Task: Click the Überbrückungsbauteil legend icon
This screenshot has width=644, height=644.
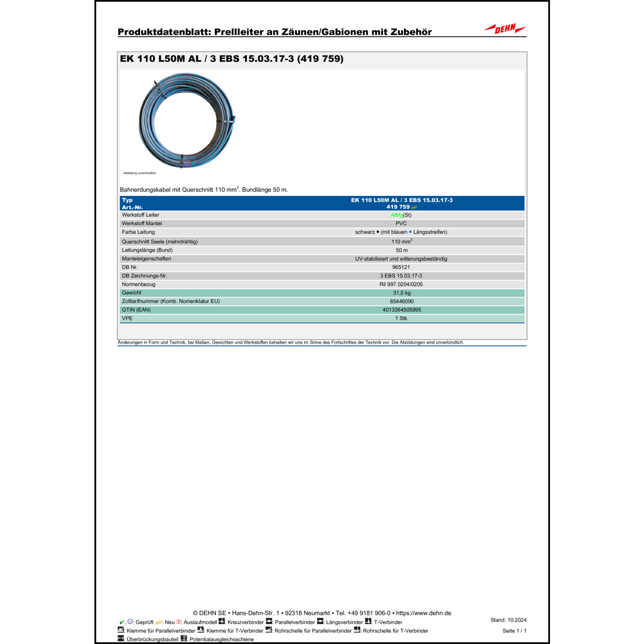Action: coord(121,638)
